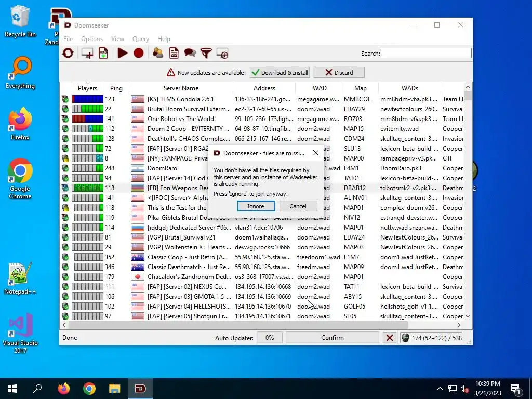Cancel the files missing dialog

pos(298,206)
